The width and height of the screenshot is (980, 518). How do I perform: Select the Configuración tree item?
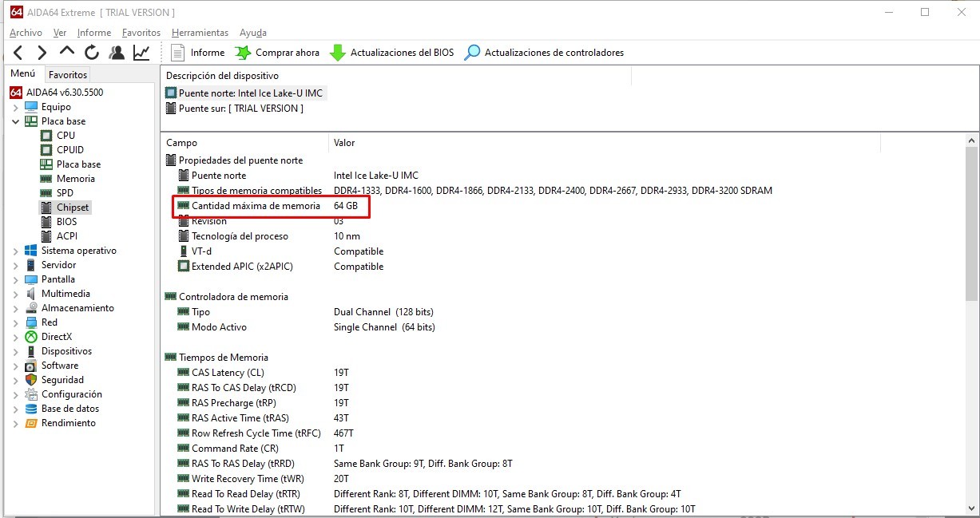click(72, 394)
